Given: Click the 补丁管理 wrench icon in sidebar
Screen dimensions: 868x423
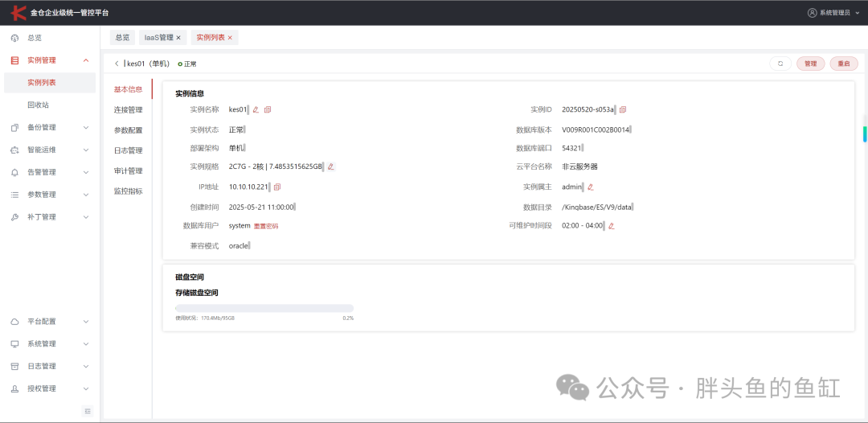Looking at the screenshot, I should point(15,217).
